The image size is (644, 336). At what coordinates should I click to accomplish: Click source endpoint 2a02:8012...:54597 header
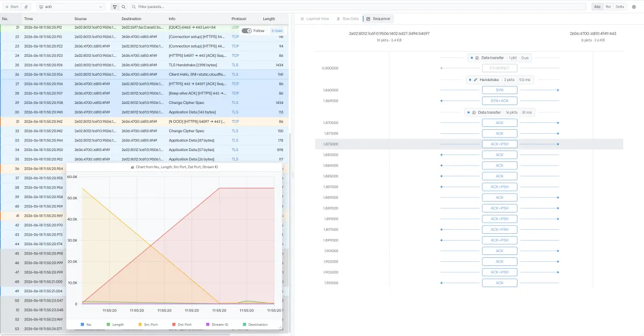click(x=389, y=34)
